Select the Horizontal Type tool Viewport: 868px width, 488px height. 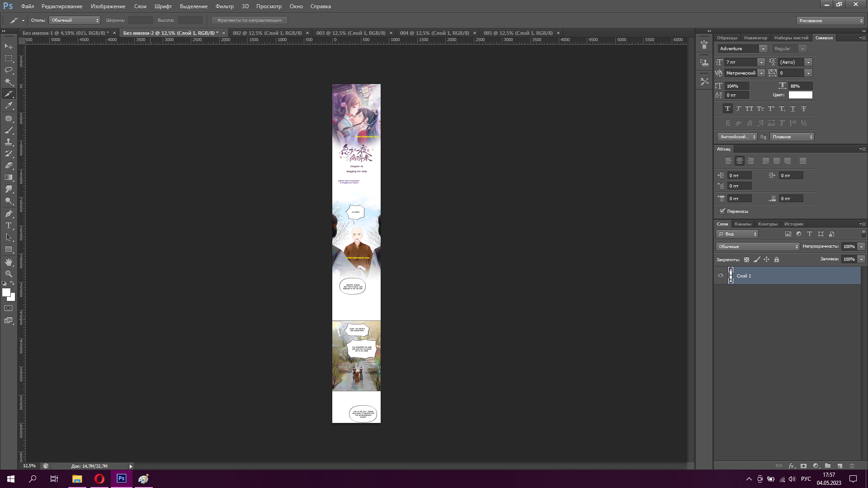tap(9, 225)
